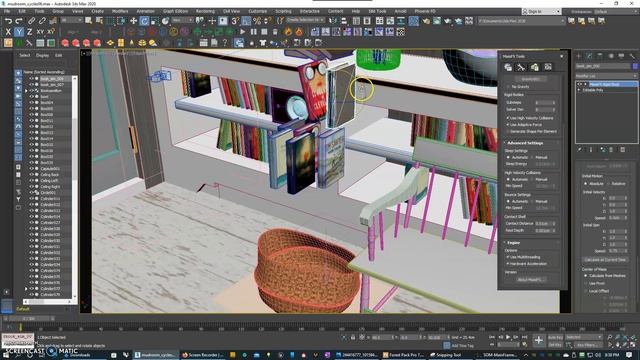Screen dimensions: 640x360
Task: Open the Simulation Tools tab in MassFX Tools
Action: point(521,67)
